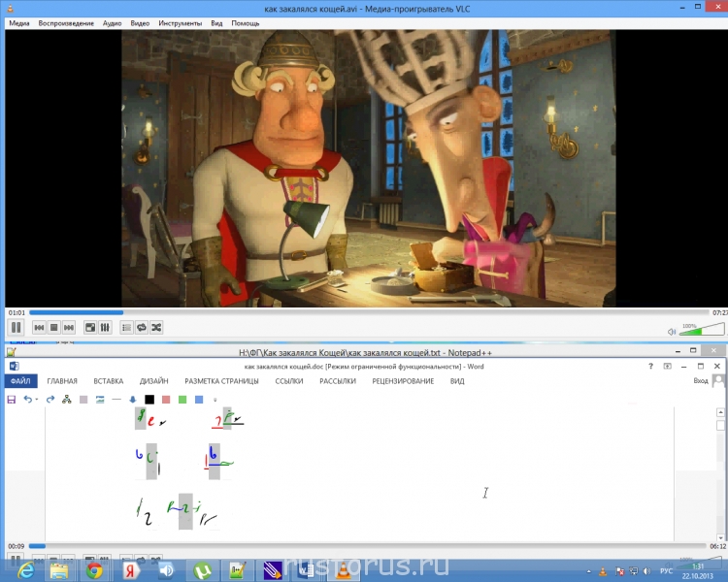This screenshot has width=728, height=582.
Task: Open the Инструменты menu in VLC
Action: click(182, 22)
